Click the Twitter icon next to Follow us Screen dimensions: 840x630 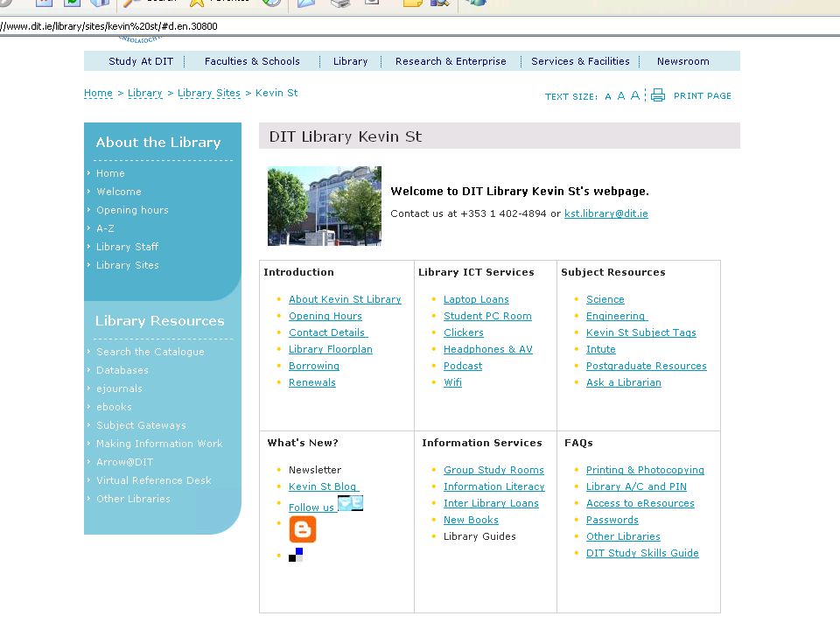pos(350,503)
